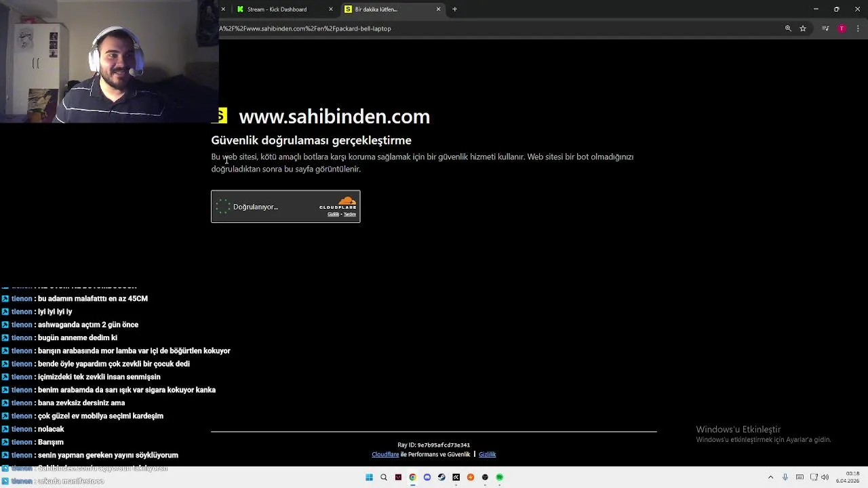This screenshot has width=868, height=488.
Task: Open Yardım link inside Cloudflare widget
Action: (x=350, y=214)
